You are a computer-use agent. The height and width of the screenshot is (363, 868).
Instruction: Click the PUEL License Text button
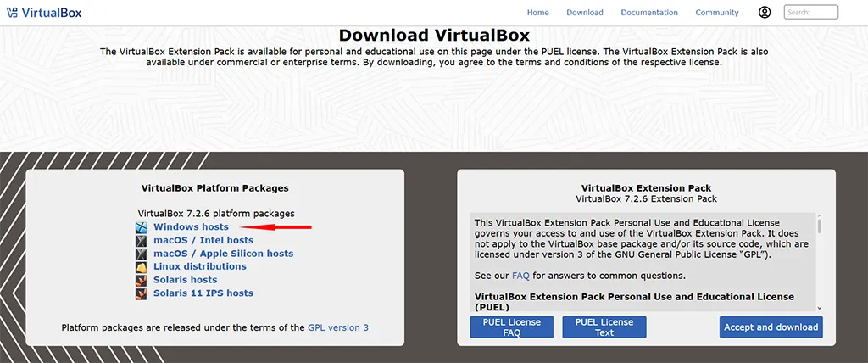pyautogui.click(x=604, y=327)
